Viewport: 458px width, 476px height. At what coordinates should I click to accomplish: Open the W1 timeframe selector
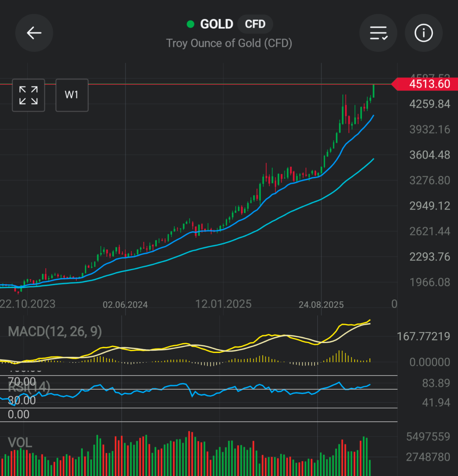point(72,95)
